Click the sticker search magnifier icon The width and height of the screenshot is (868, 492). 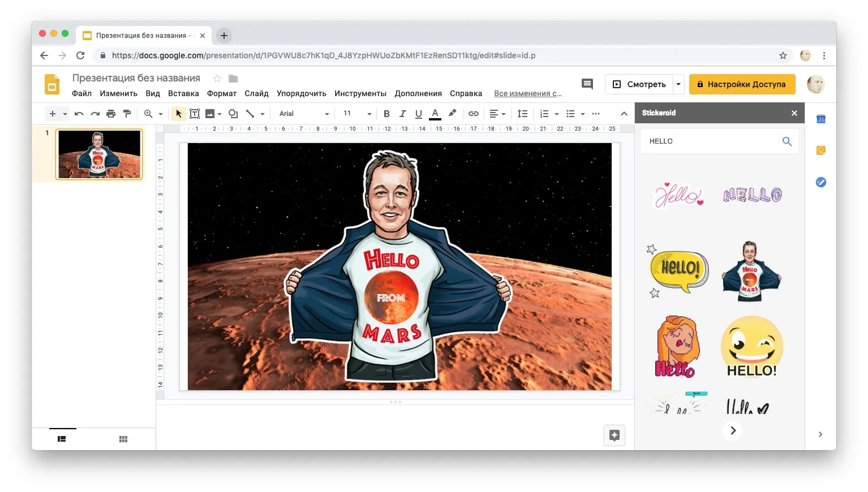click(787, 141)
